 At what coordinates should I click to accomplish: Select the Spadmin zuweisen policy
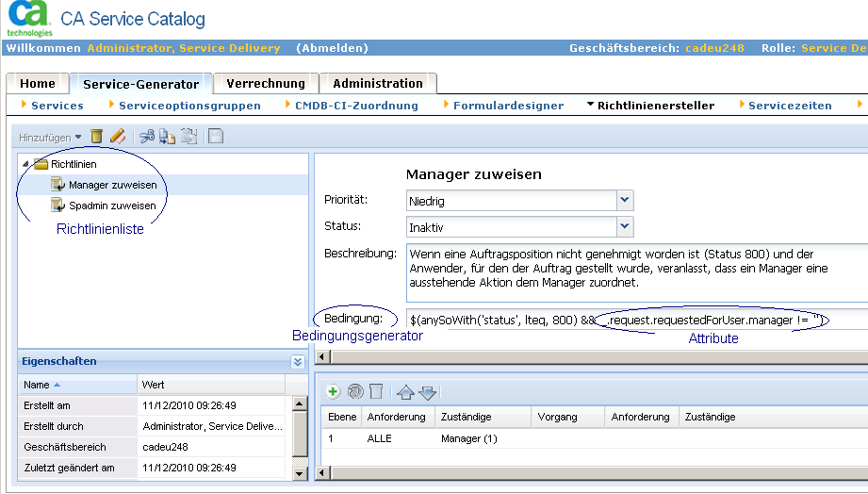[112, 206]
